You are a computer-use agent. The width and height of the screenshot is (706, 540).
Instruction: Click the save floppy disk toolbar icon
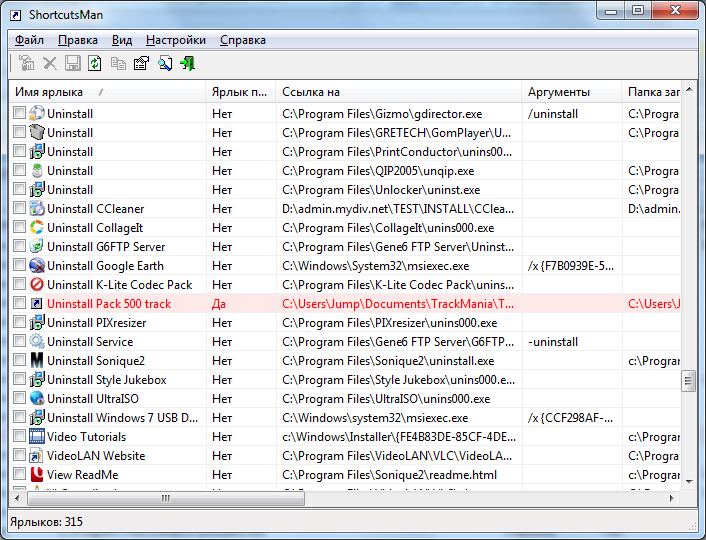72,63
